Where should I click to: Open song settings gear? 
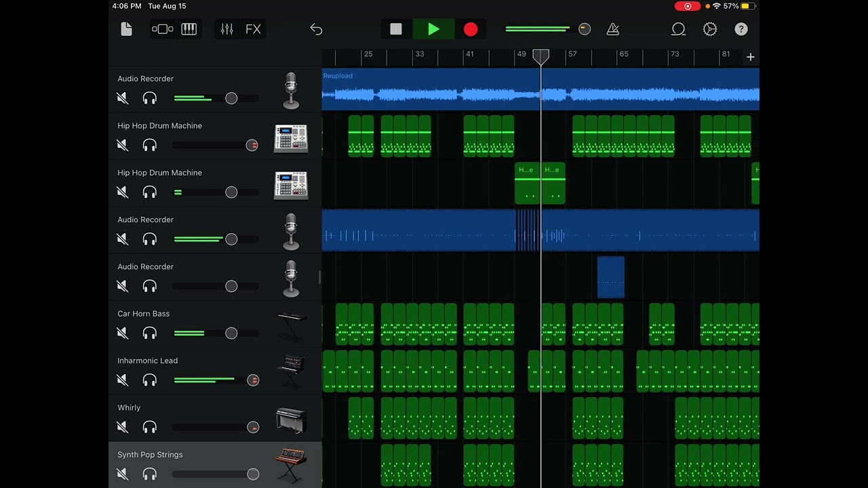coord(710,29)
